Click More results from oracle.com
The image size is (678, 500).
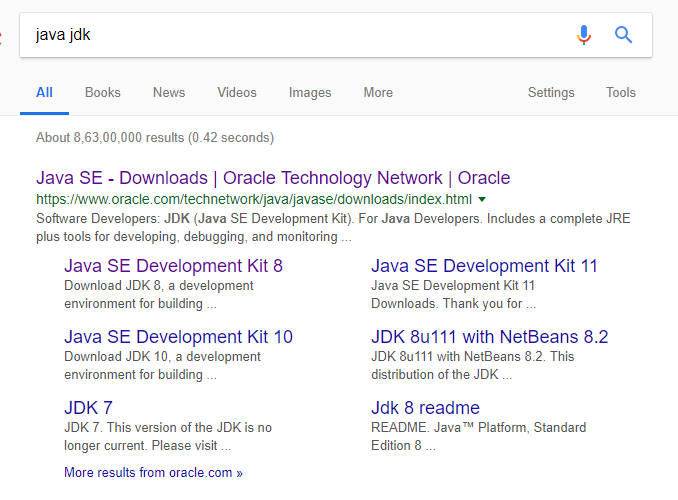pyautogui.click(x=153, y=472)
